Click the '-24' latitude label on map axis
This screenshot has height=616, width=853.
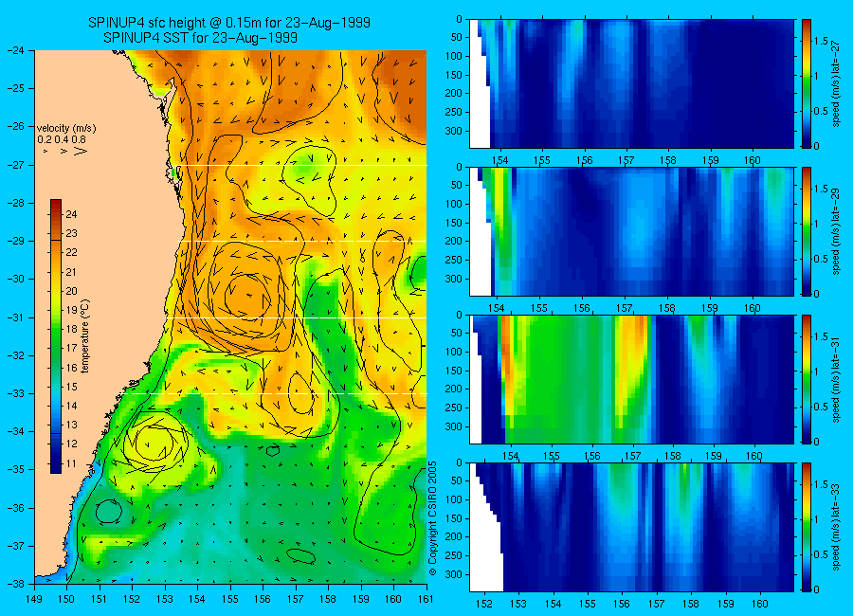coord(16,50)
